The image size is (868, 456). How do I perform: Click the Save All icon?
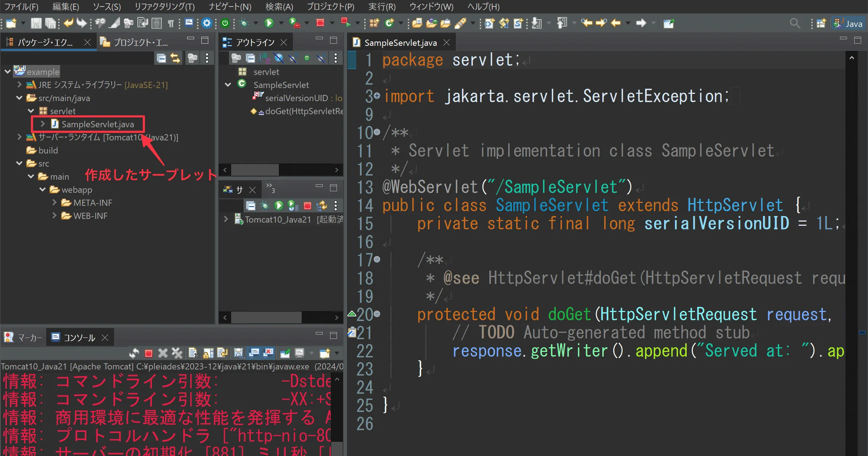51,23
